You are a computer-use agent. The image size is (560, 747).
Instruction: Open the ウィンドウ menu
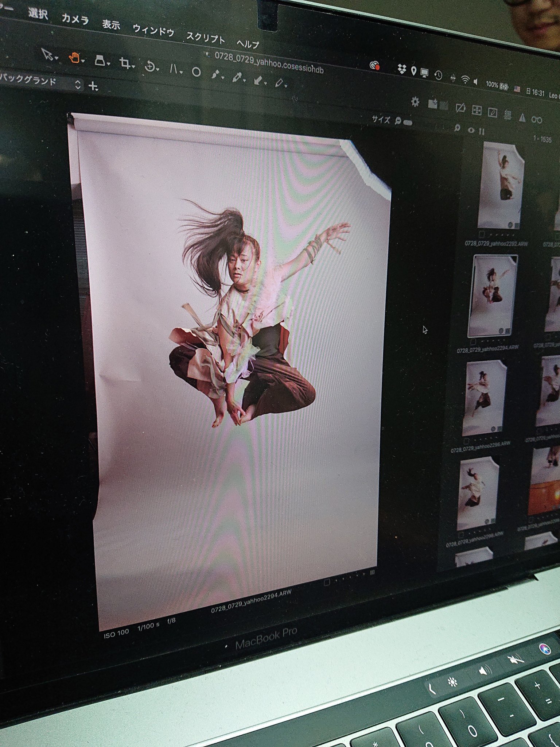click(x=153, y=31)
